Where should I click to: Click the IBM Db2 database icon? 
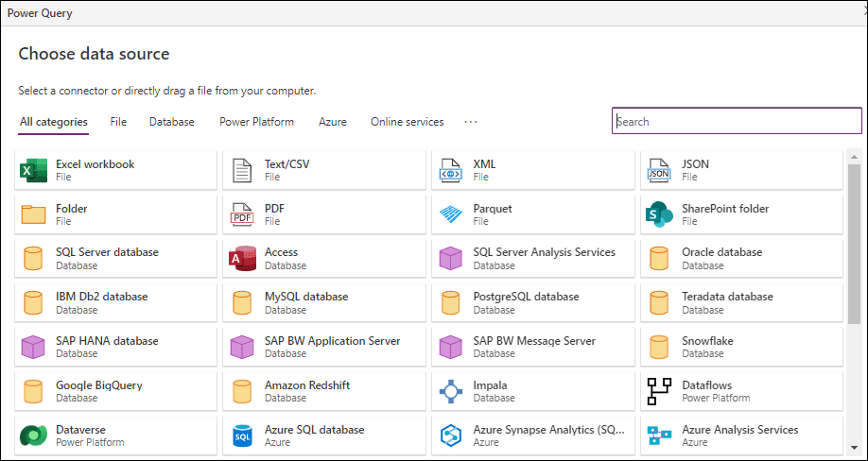(33, 303)
